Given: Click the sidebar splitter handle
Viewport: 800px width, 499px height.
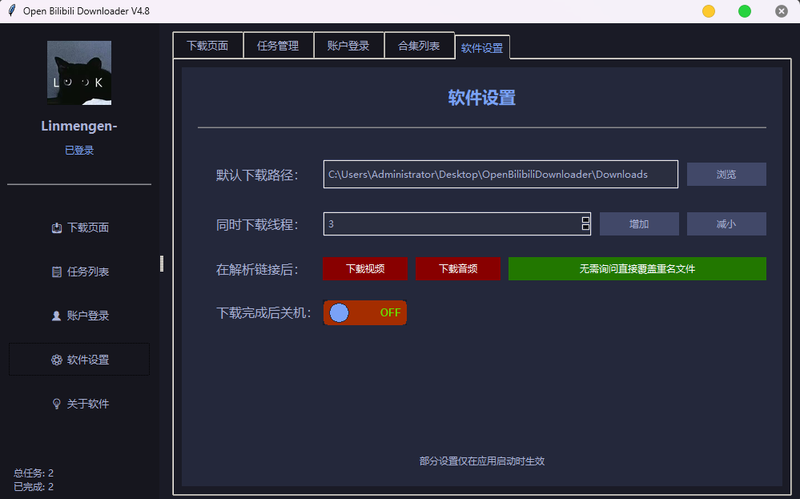Looking at the screenshot, I should [162, 264].
